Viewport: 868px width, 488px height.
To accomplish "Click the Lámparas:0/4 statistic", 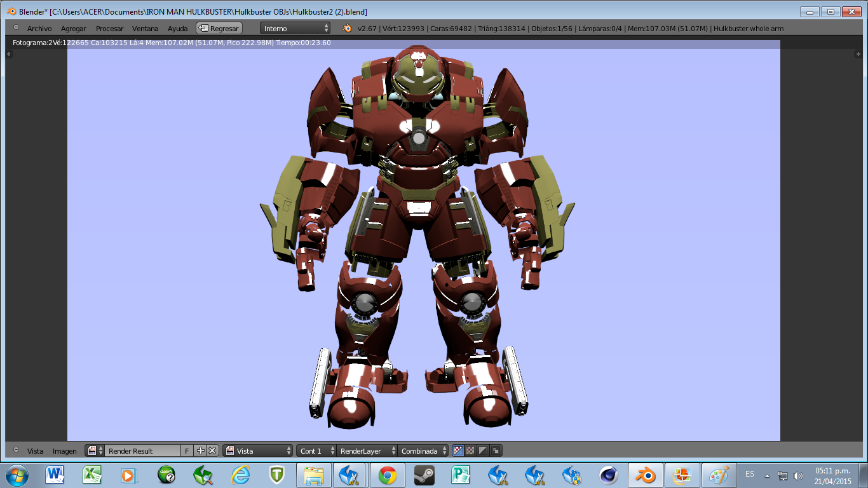I will pos(600,29).
